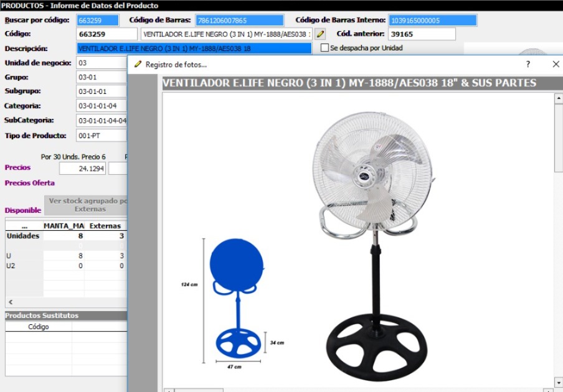Click 'Ver stock agrupado' button

87,205
